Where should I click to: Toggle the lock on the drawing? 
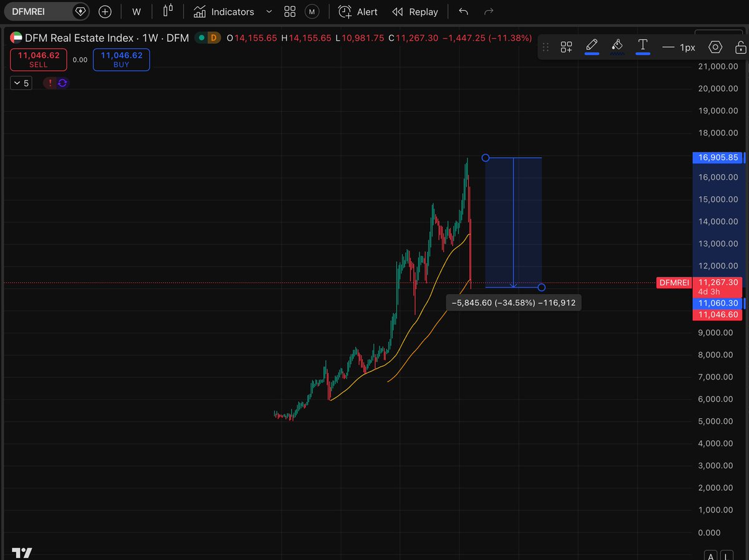point(740,47)
